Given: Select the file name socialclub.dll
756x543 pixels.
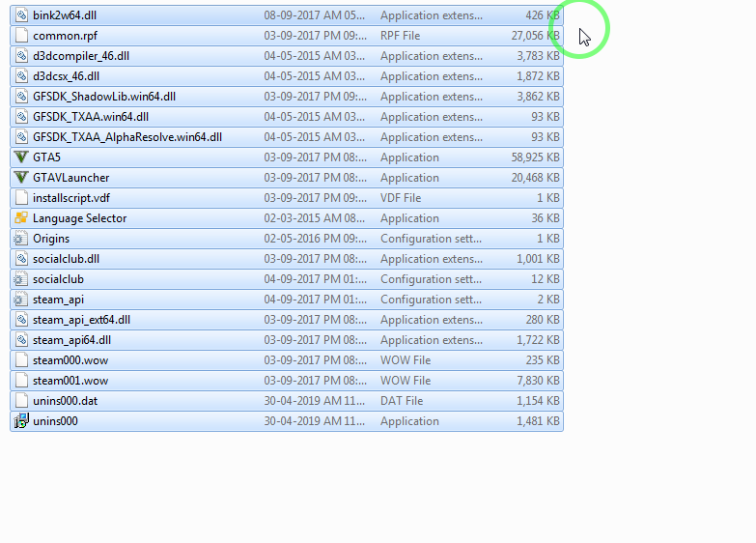Looking at the screenshot, I should [66, 259].
